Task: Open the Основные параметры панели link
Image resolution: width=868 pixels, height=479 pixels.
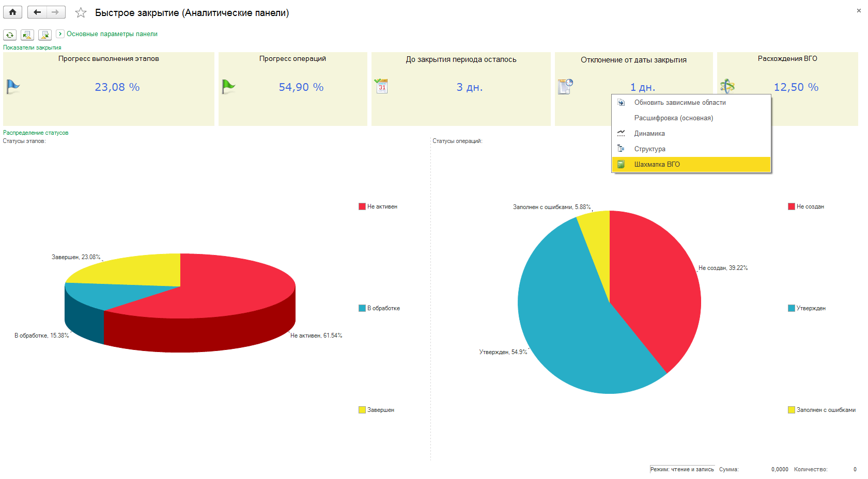Action: click(112, 34)
